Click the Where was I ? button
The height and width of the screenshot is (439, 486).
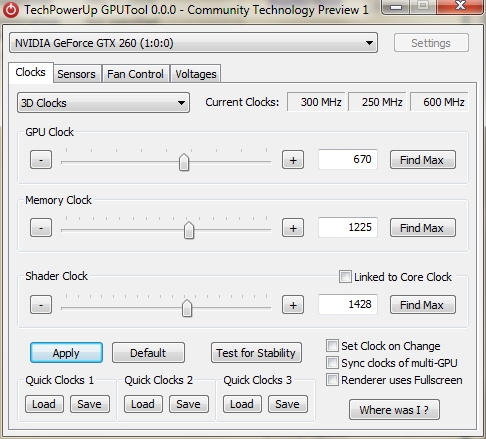(x=394, y=410)
